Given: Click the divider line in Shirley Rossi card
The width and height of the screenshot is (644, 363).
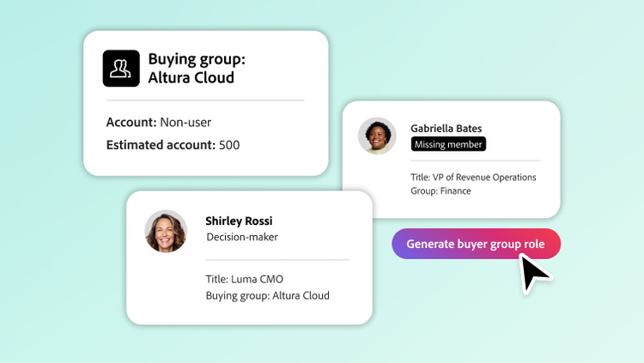Looking at the screenshot, I should (277, 260).
